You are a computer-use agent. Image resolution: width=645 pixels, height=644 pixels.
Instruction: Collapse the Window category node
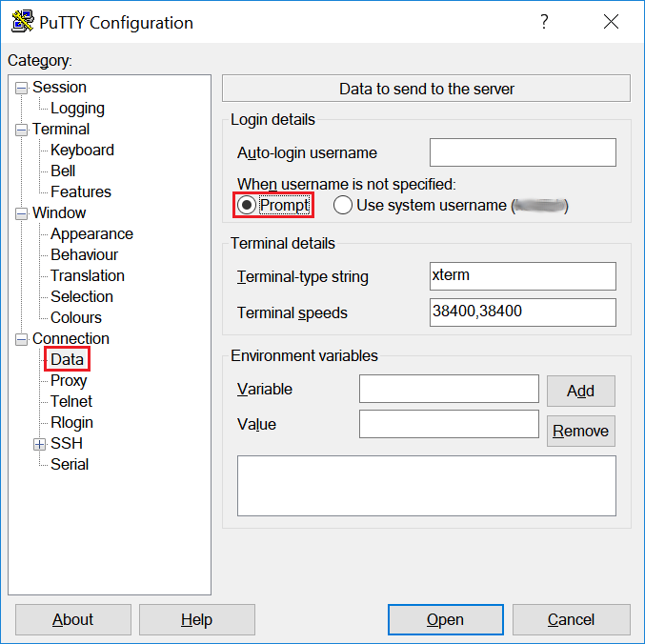coord(21,213)
